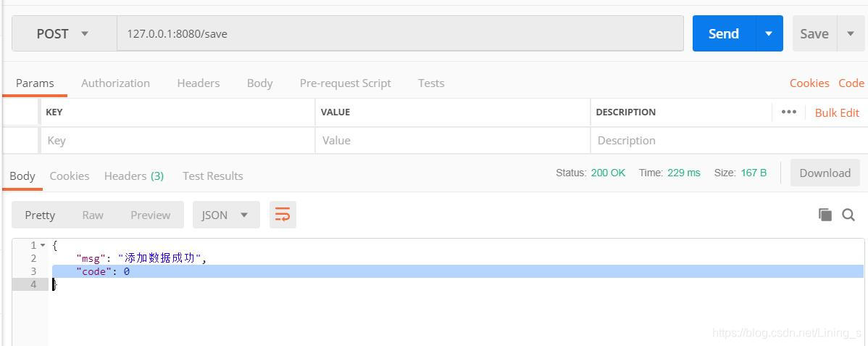Screen dimensions: 868x346
Task: Open response search magnifier icon
Action: tap(848, 215)
